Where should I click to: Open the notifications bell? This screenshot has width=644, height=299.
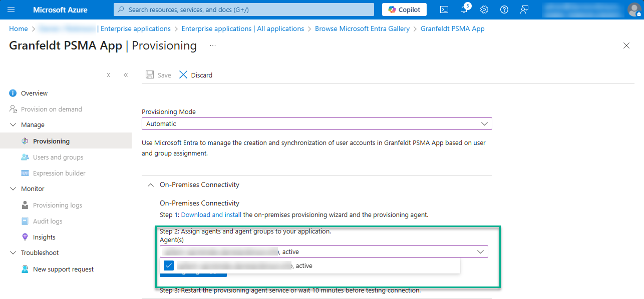(464, 9)
